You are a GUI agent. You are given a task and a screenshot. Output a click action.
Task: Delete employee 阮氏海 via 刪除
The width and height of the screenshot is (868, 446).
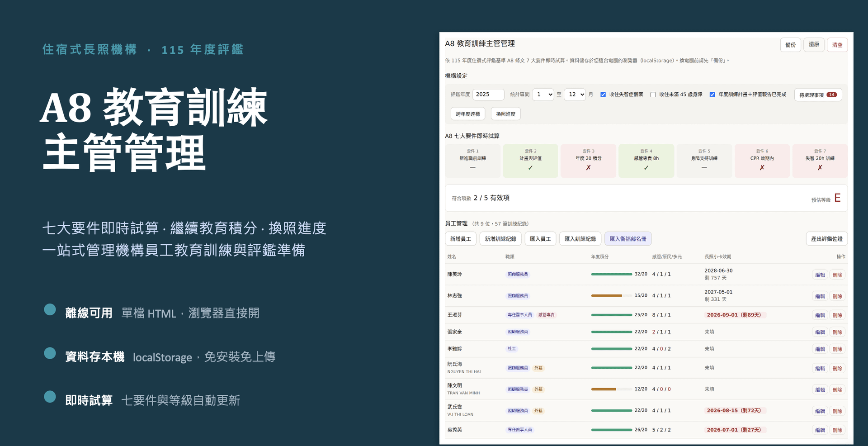(837, 369)
